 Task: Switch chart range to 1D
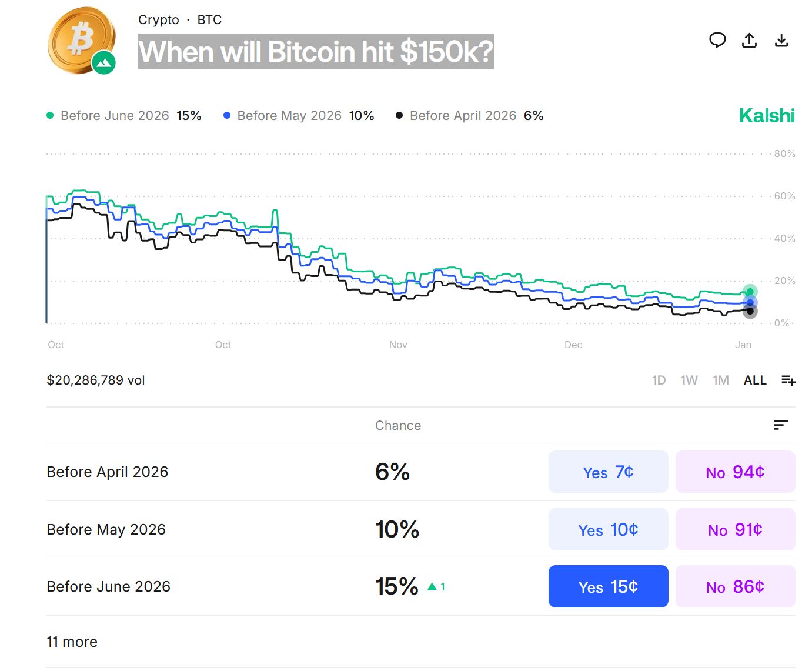coord(659,380)
